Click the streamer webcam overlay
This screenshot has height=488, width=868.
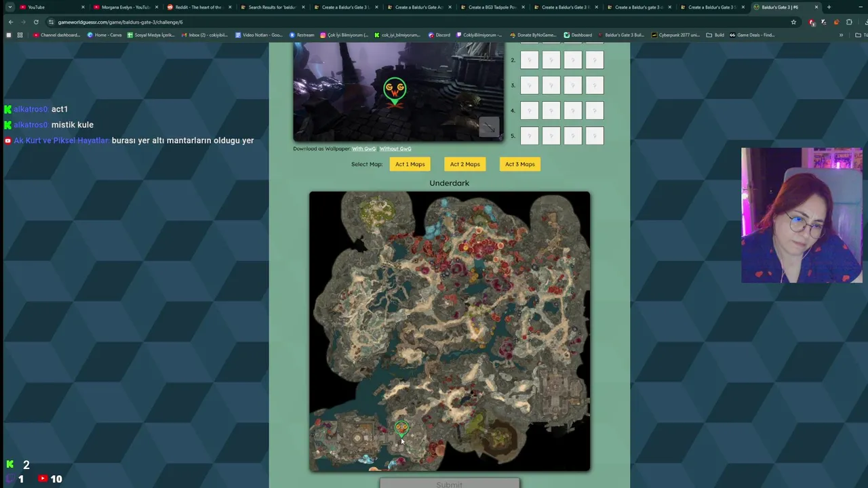tap(802, 215)
